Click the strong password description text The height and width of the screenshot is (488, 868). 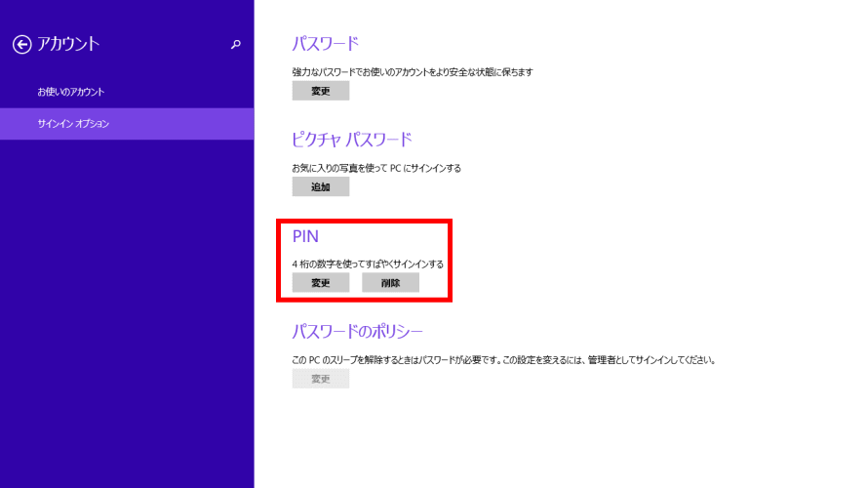413,72
